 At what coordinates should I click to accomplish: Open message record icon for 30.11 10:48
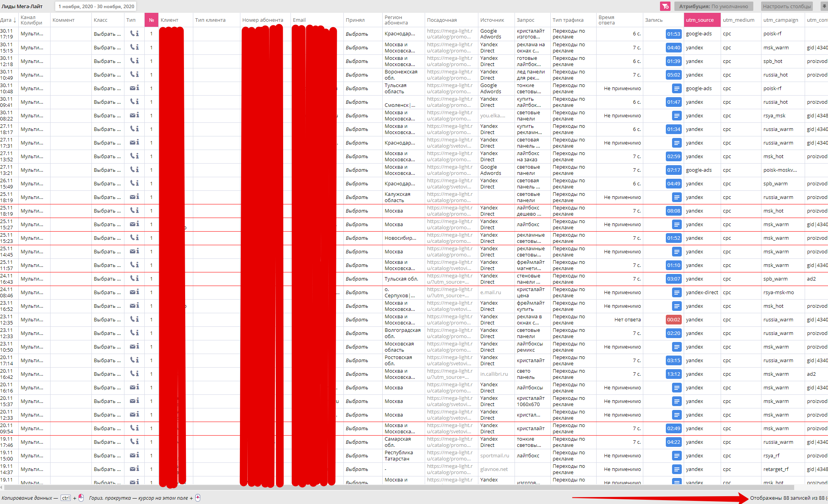click(x=677, y=89)
